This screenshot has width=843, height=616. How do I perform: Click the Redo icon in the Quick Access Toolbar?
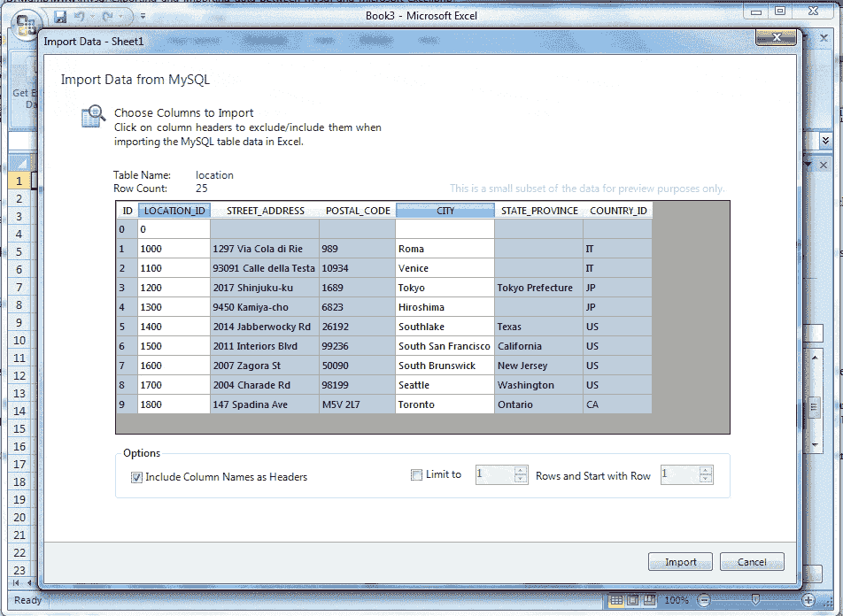[x=107, y=16]
